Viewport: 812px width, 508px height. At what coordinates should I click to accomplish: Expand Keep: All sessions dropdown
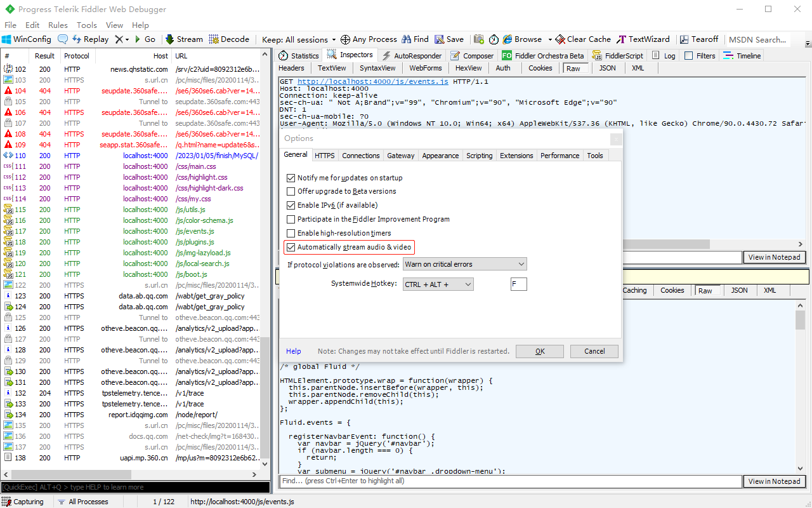click(x=299, y=39)
